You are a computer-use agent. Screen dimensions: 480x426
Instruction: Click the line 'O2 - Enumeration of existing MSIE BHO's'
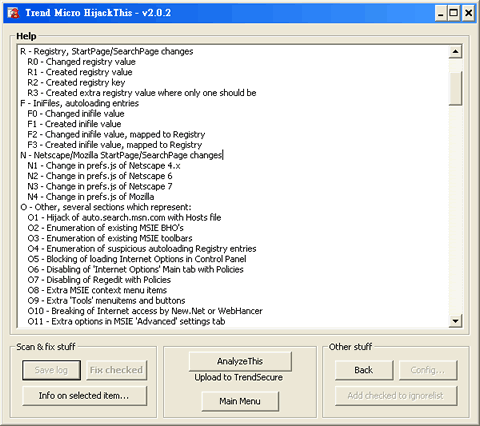[105, 228]
